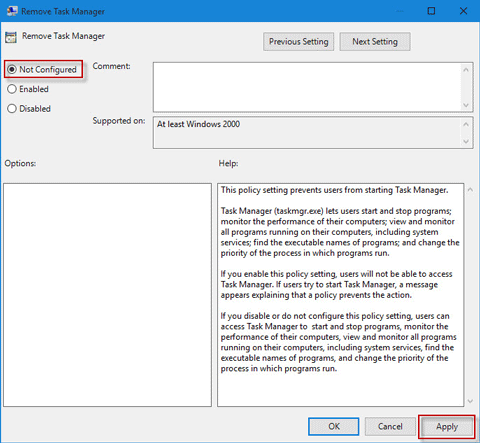Click the Supported on scroll down arrow
480x443 pixels.
pos(466,142)
